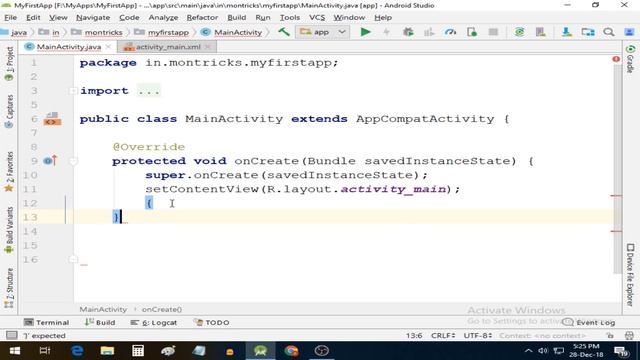Click the Attach debugger to process icon
This screenshot has height=360, width=640.
point(472,32)
